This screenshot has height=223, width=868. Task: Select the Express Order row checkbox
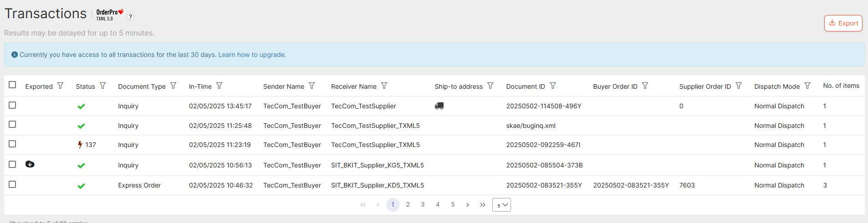coord(12,185)
